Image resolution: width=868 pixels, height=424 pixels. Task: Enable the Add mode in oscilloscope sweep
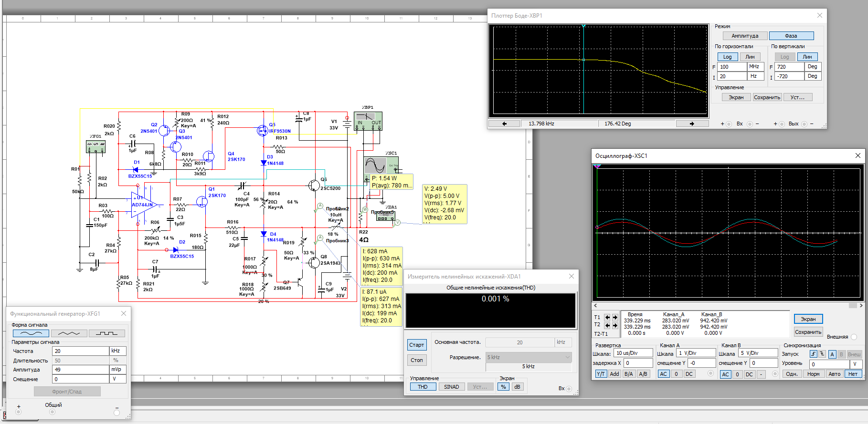(614, 374)
